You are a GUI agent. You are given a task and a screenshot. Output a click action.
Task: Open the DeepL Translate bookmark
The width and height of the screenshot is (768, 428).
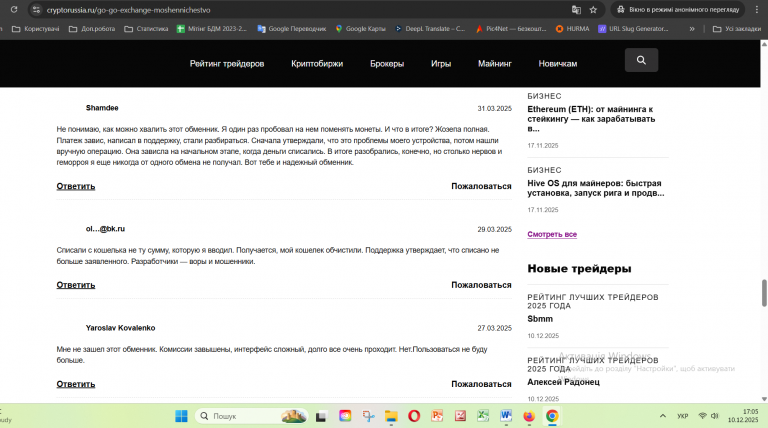(430, 29)
